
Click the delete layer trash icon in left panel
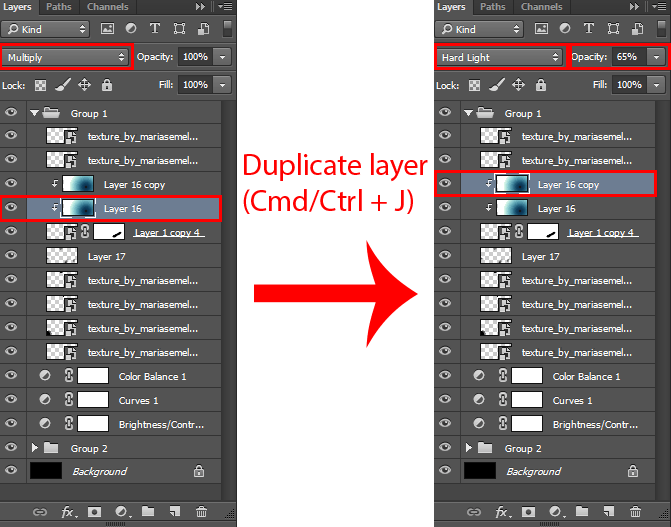coord(202,512)
